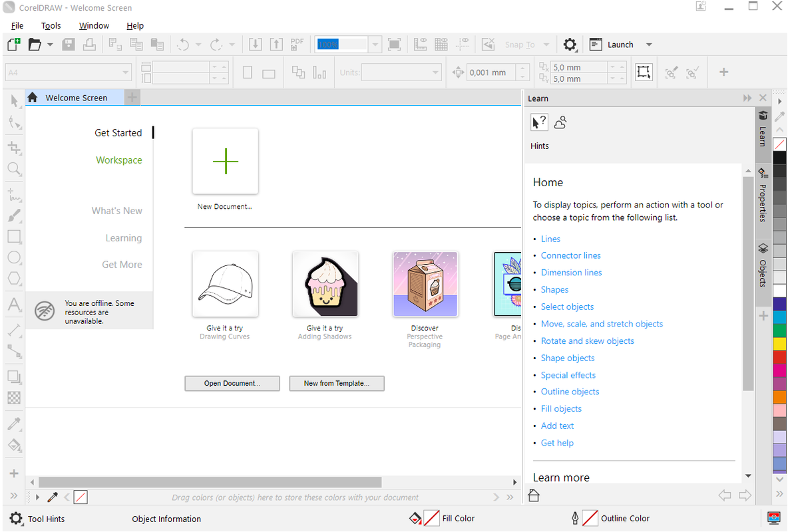Select the Workspace section
Viewport: 788px width, 532px height.
[119, 160]
